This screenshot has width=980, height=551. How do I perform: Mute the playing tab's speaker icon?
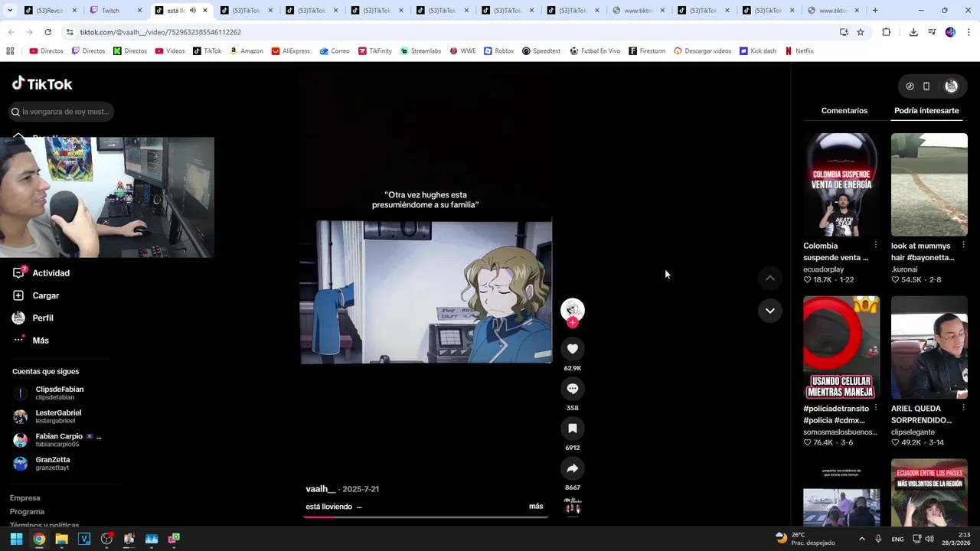tap(192, 11)
